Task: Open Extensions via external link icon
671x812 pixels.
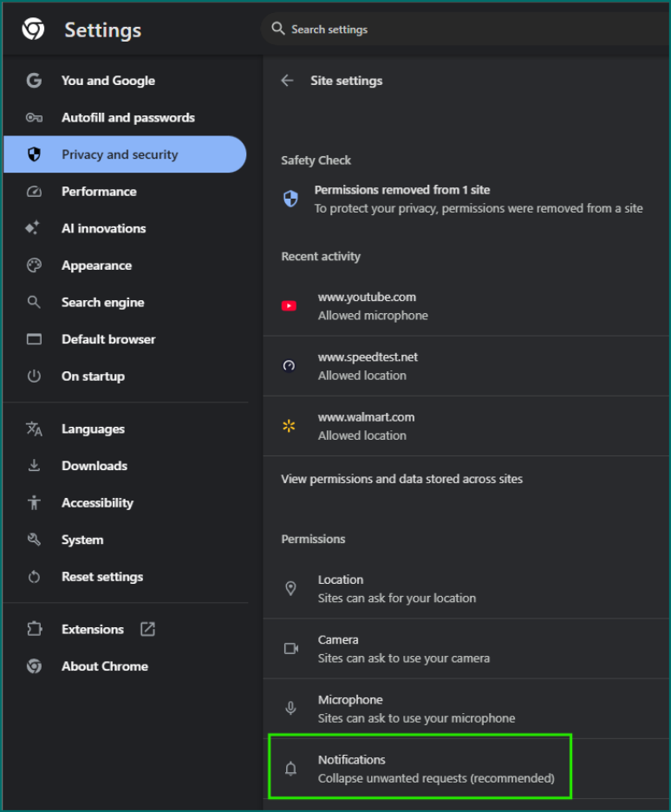Action: 147,629
